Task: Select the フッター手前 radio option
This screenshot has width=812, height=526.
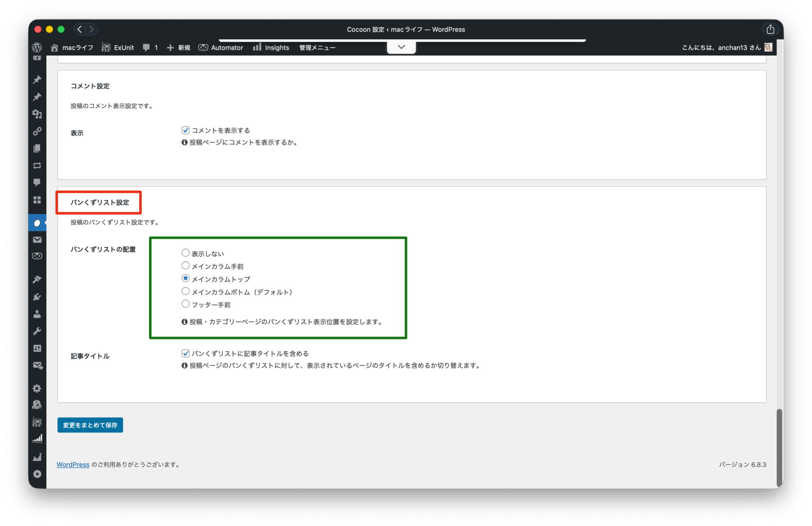Action: [x=185, y=304]
